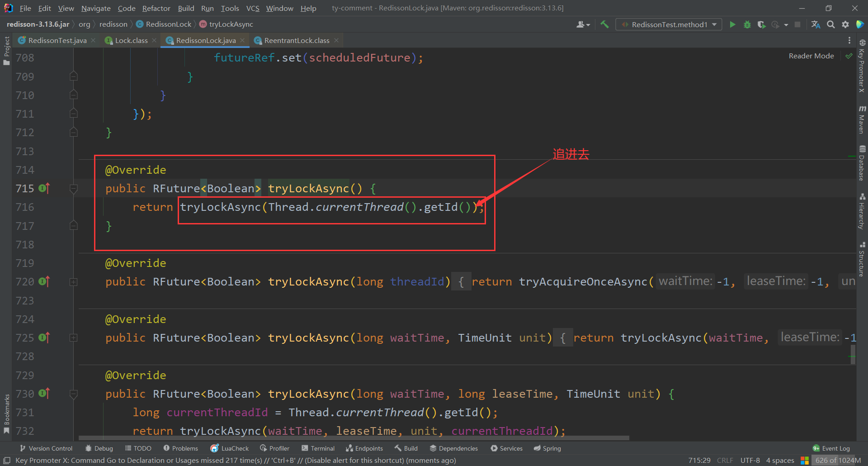Viewport: 868px width, 466px height.
Task: Open the File menu
Action: pos(25,8)
